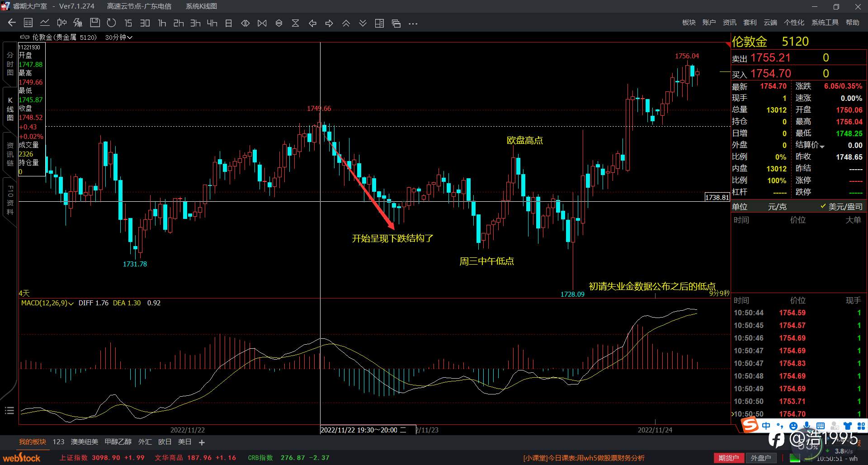Switch the unit to 元/克
Screen dimensions: 868x465
click(x=777, y=207)
